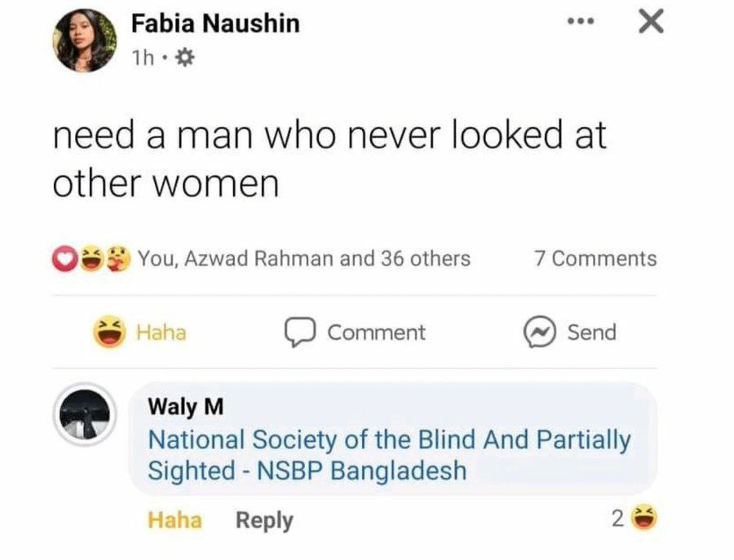Viewport: 734px width, 560px height.
Task: Reply to Waly M's comment
Action: (x=263, y=519)
